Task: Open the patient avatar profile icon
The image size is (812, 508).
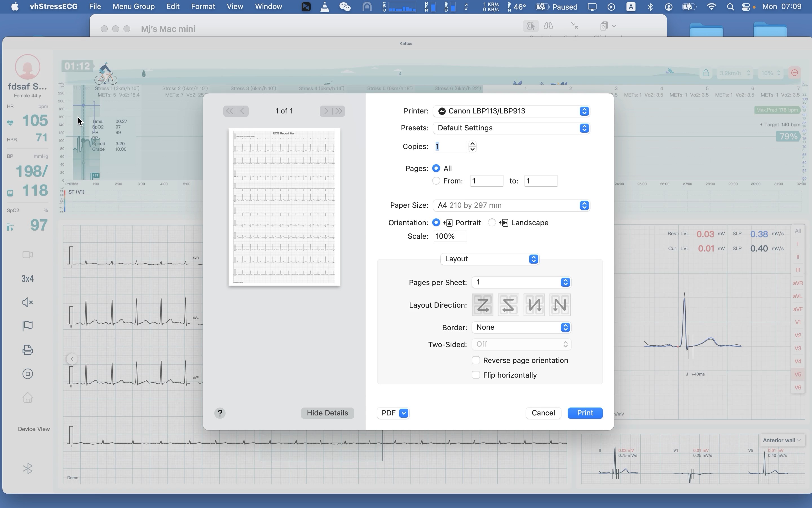Action: (28, 67)
